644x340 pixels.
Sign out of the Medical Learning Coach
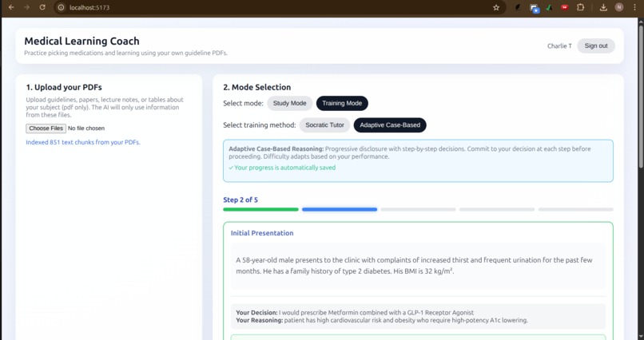[x=596, y=46]
